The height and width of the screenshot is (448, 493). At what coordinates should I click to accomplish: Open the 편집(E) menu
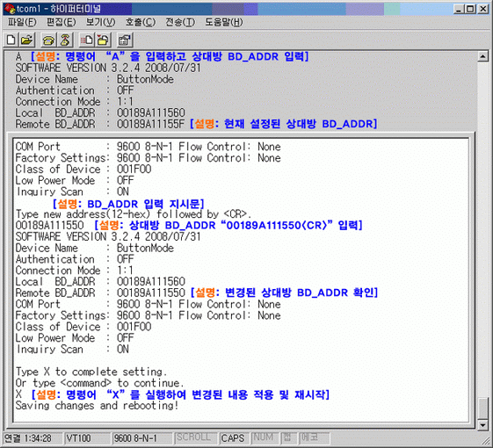coord(62,22)
